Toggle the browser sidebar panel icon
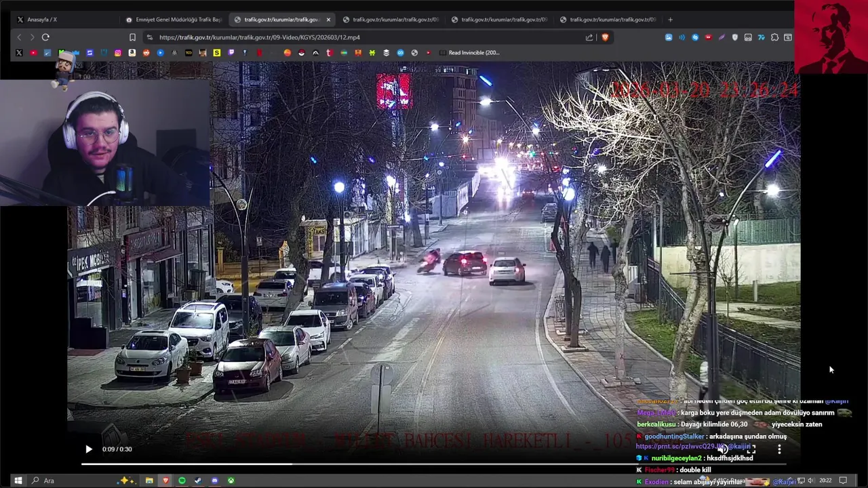This screenshot has width=868, height=488. [788, 37]
